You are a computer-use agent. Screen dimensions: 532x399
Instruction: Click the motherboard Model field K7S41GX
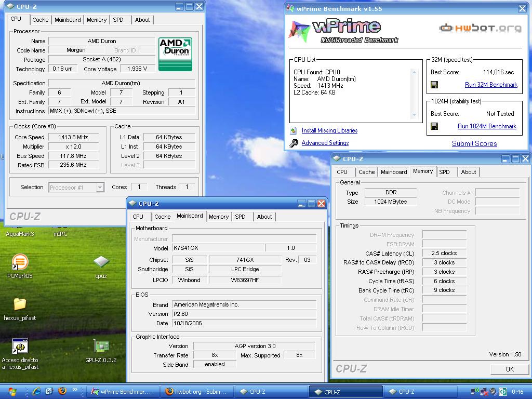tap(218, 248)
